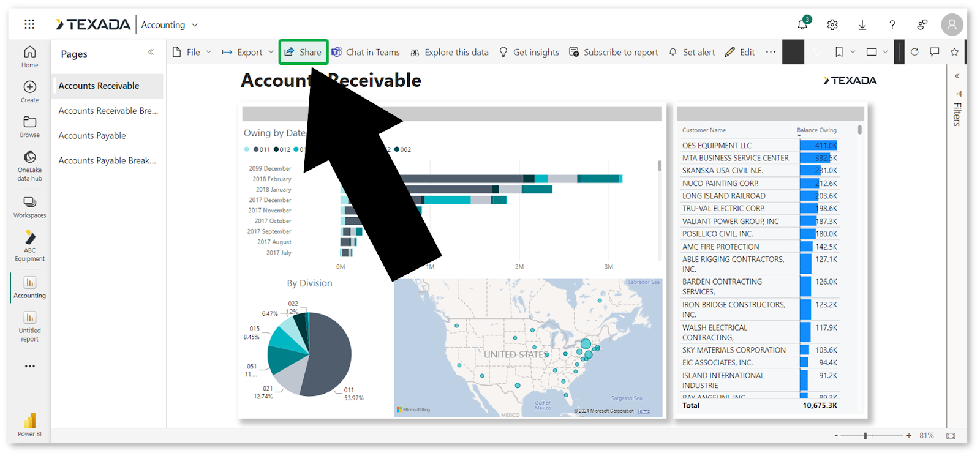The image size is (980, 456).
Task: Click the 062 legend item in Owing chart
Action: tap(402, 149)
